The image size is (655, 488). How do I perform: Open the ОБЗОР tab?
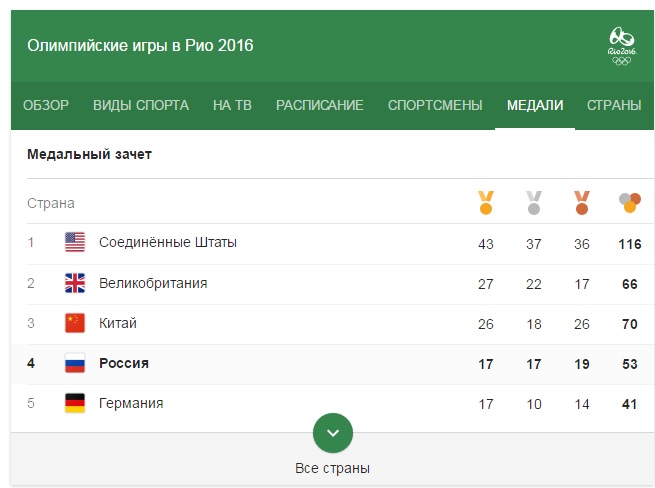pos(46,105)
